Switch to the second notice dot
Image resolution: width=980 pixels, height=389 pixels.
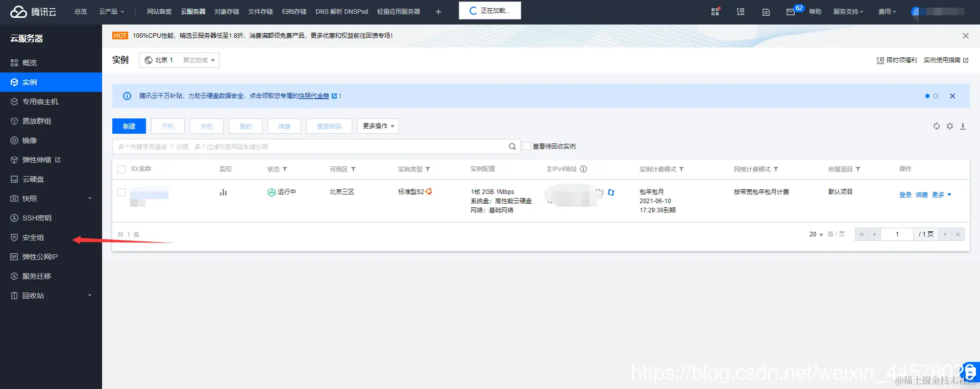coord(936,96)
